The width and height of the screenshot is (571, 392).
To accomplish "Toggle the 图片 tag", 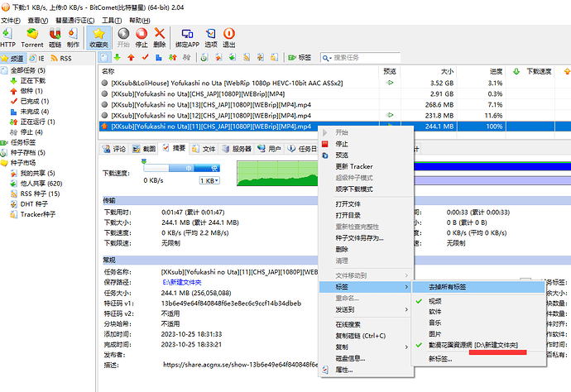I will (434, 334).
